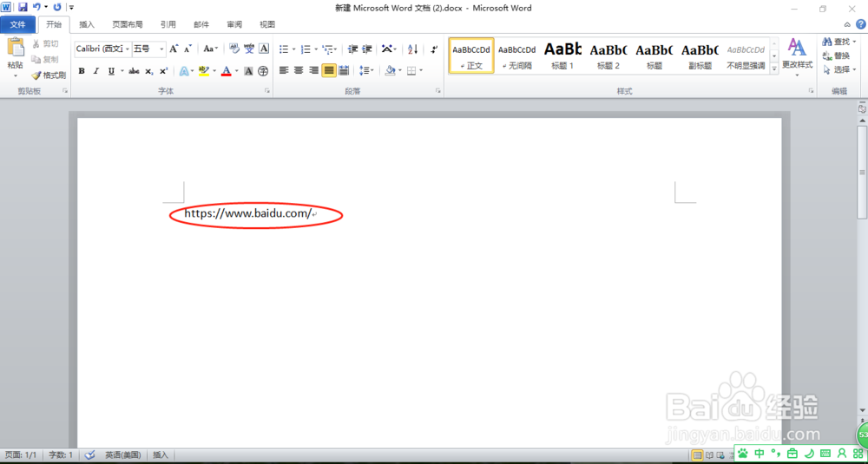Clear formatting with the eraser icon
The image size is (868, 464).
pyautogui.click(x=234, y=49)
